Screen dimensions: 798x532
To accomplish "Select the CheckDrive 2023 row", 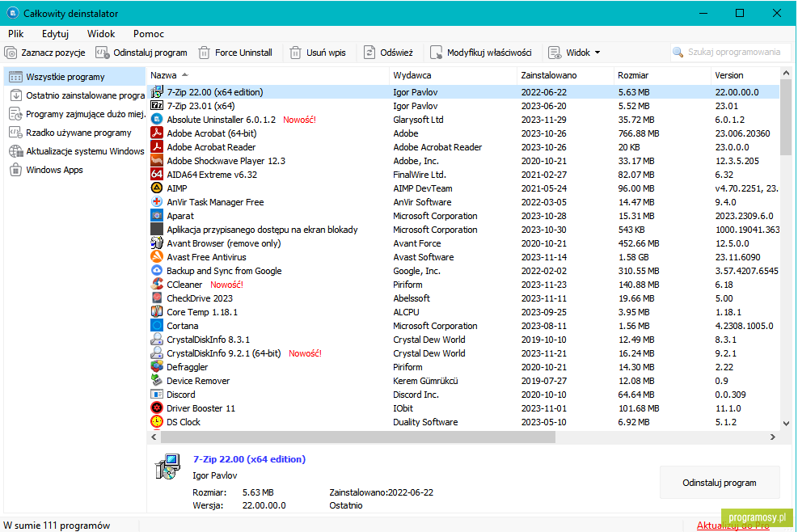I will click(463, 298).
